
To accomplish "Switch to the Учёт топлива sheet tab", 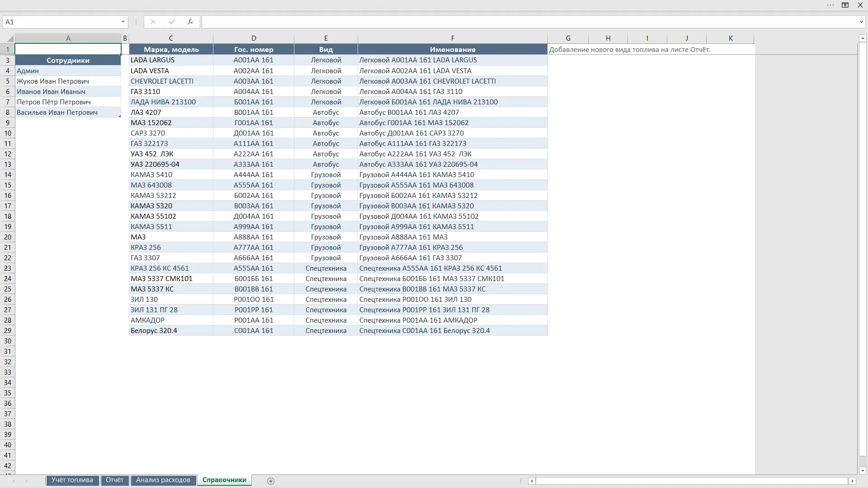I will tap(72, 480).
